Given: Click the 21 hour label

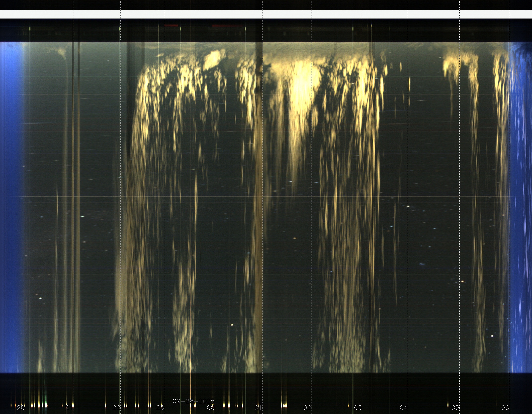Looking at the screenshot, I should click(70, 407).
